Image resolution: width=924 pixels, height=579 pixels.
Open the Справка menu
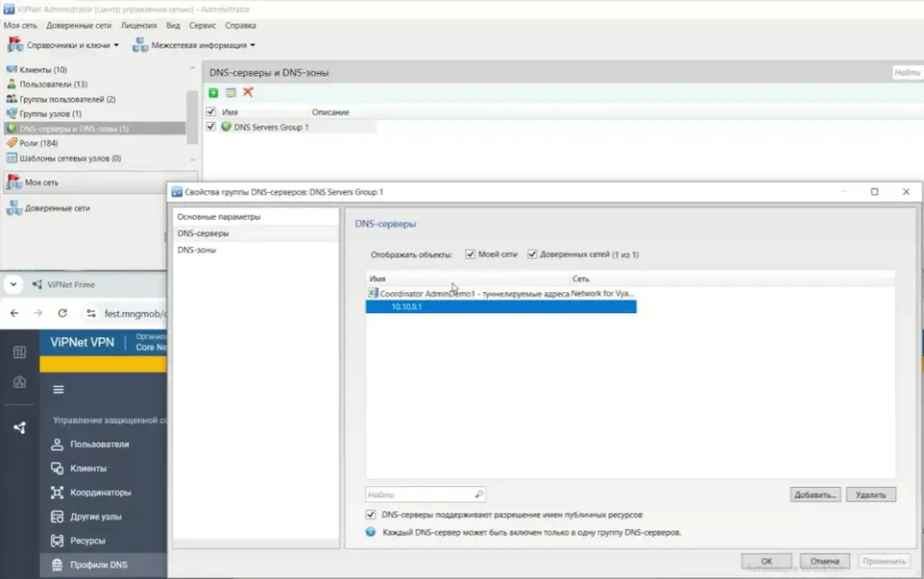240,25
